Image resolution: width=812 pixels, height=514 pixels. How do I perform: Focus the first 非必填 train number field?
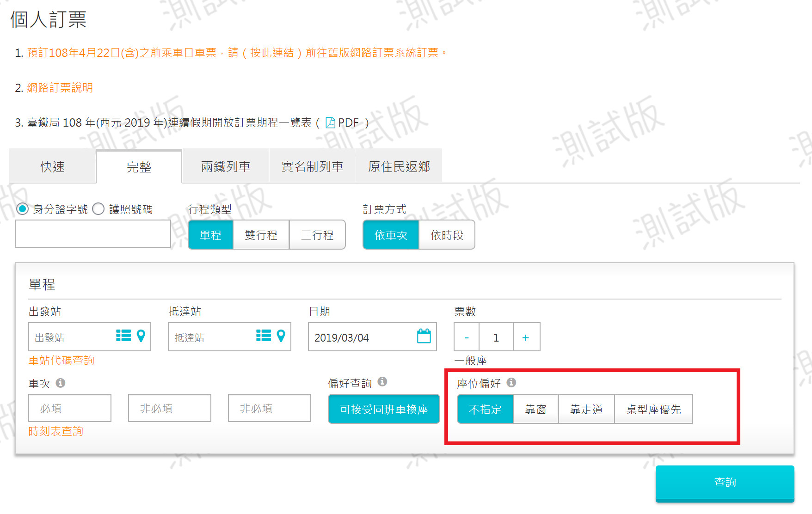click(x=170, y=408)
